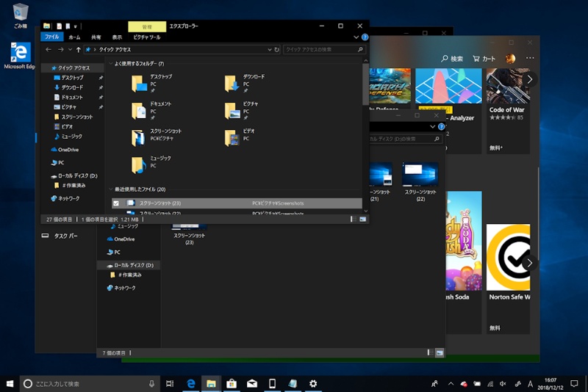
Task: Switch front Explorer to details view icon
Action: pyautogui.click(x=354, y=219)
